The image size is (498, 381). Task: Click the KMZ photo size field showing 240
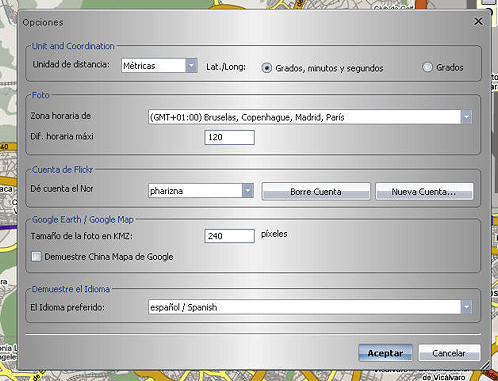[x=229, y=236]
